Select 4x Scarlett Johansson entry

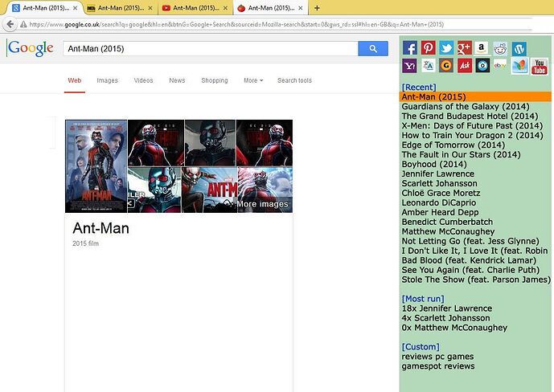coord(445,318)
